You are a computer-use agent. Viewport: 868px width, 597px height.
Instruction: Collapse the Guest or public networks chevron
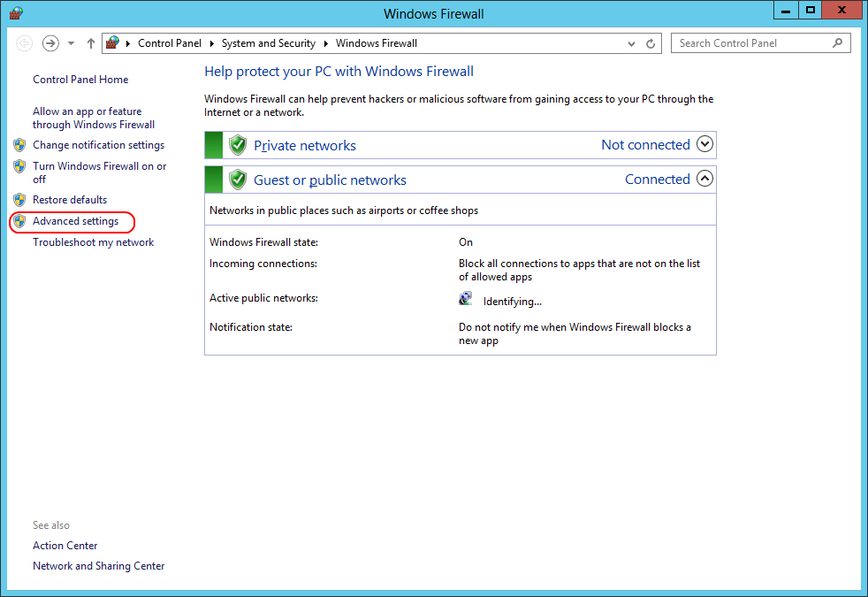point(704,179)
